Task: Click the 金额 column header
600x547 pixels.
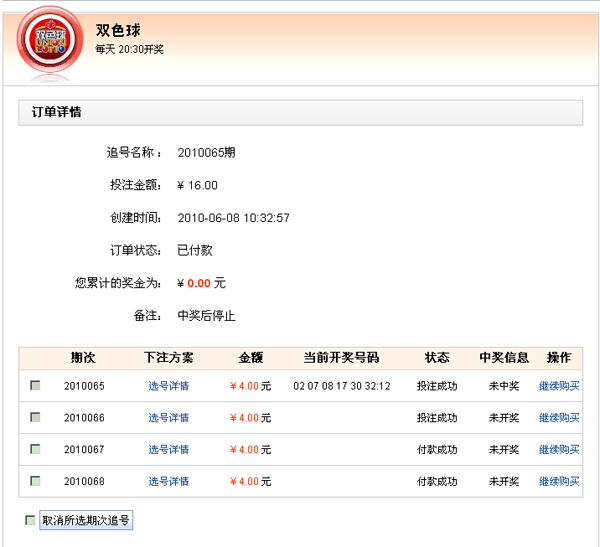Action: [250, 358]
